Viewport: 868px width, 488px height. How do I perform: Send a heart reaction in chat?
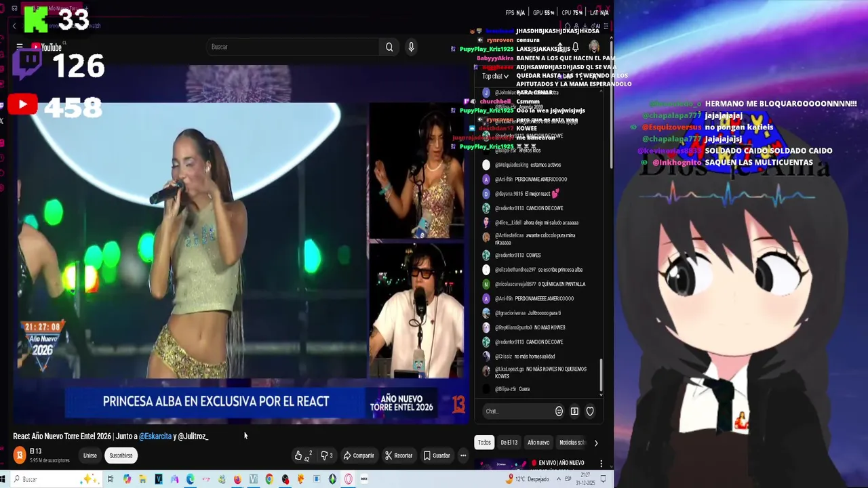(590, 411)
